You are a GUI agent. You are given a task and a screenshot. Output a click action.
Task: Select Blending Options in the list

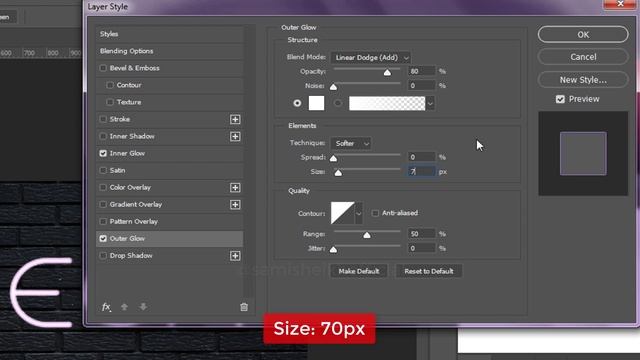pos(169,51)
